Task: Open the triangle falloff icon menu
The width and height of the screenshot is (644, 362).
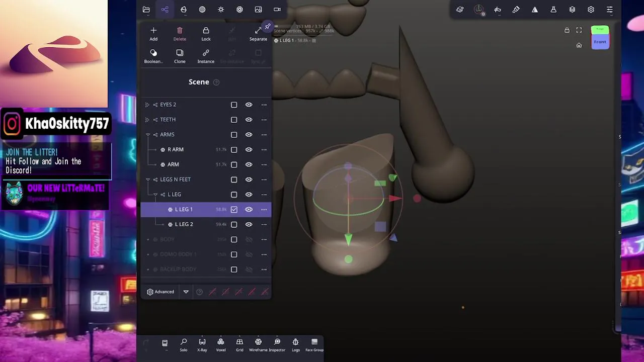Action: (x=535, y=10)
